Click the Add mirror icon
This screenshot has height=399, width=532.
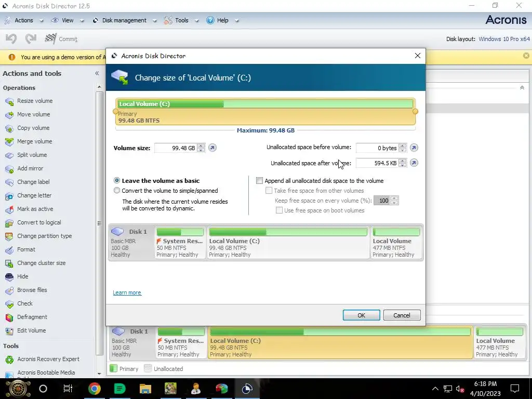[9, 169]
